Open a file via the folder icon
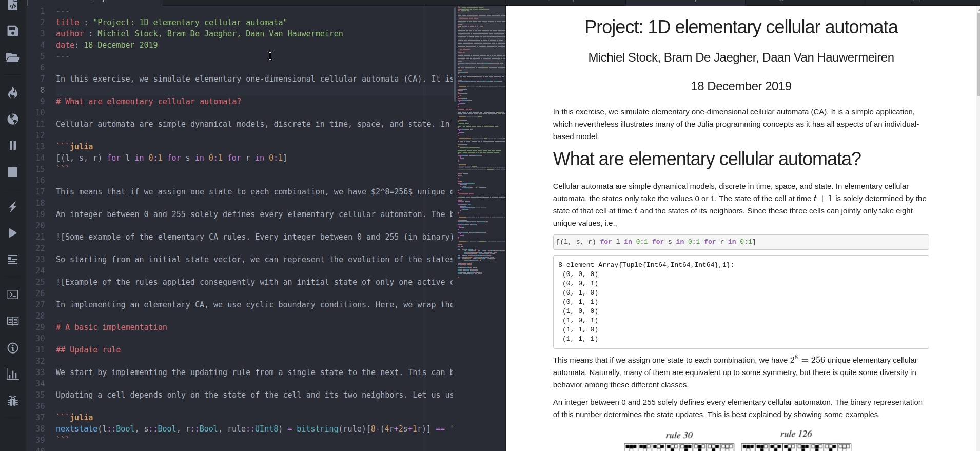Image resolution: width=980 pixels, height=451 pixels. (x=13, y=57)
